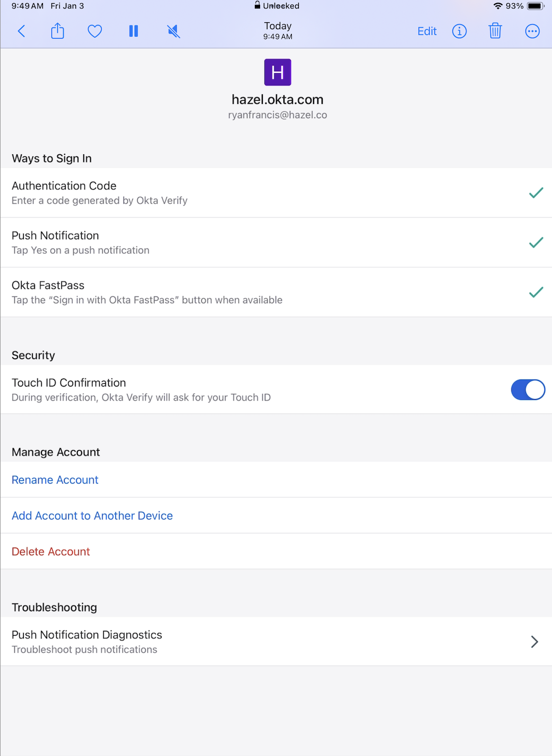Select Rename Account
Screen dimensions: 552x756
click(55, 480)
